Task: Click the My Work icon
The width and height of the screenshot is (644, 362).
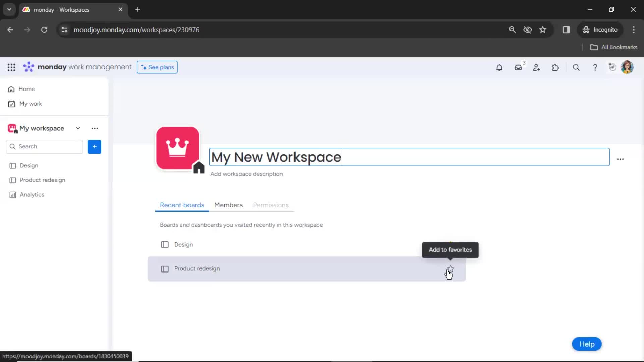Action: (x=11, y=103)
